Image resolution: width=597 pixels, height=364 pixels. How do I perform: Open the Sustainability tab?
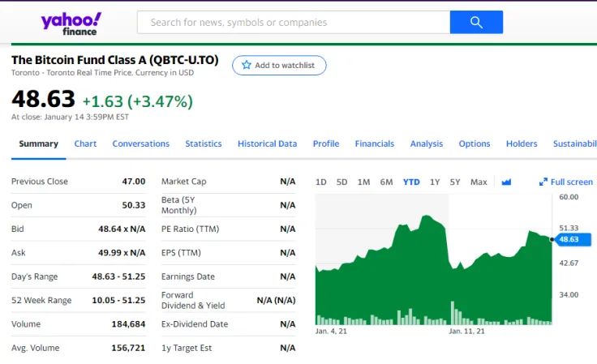point(575,143)
